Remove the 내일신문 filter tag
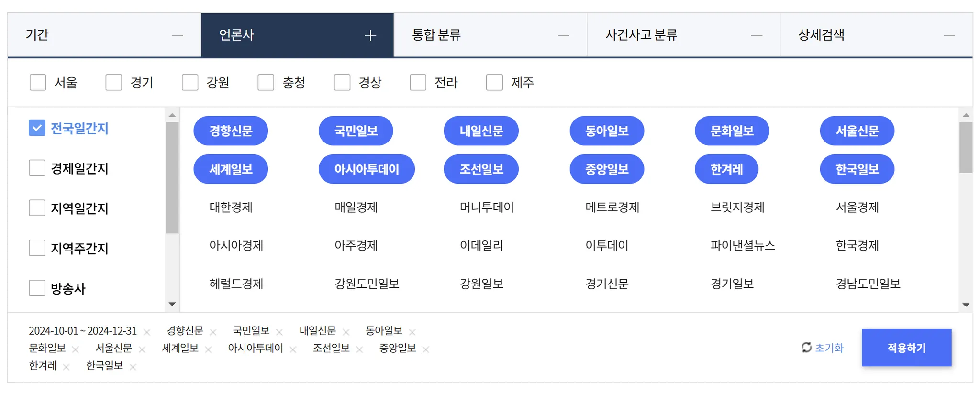This screenshot has width=980, height=393. (346, 332)
